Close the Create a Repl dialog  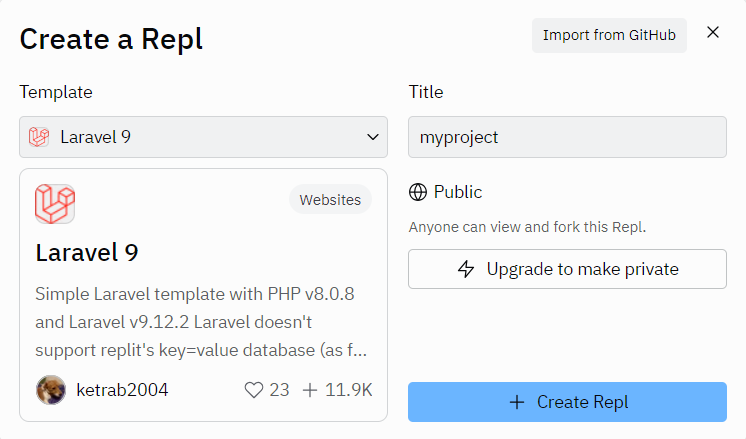point(713,33)
